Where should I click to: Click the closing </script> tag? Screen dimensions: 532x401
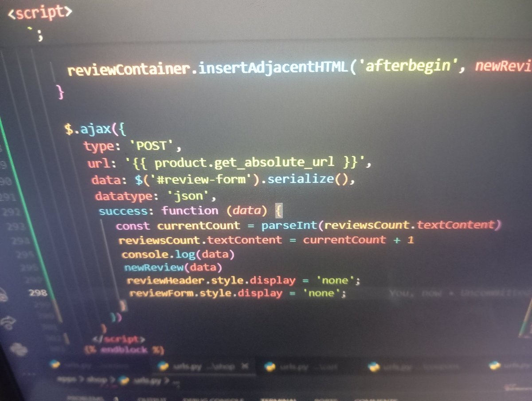click(x=118, y=340)
